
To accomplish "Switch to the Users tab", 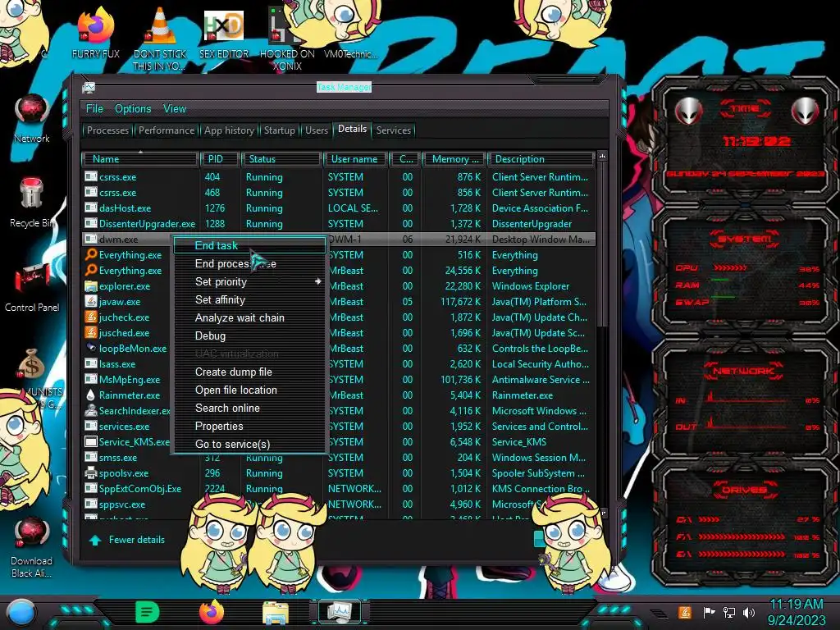I will [x=317, y=130].
